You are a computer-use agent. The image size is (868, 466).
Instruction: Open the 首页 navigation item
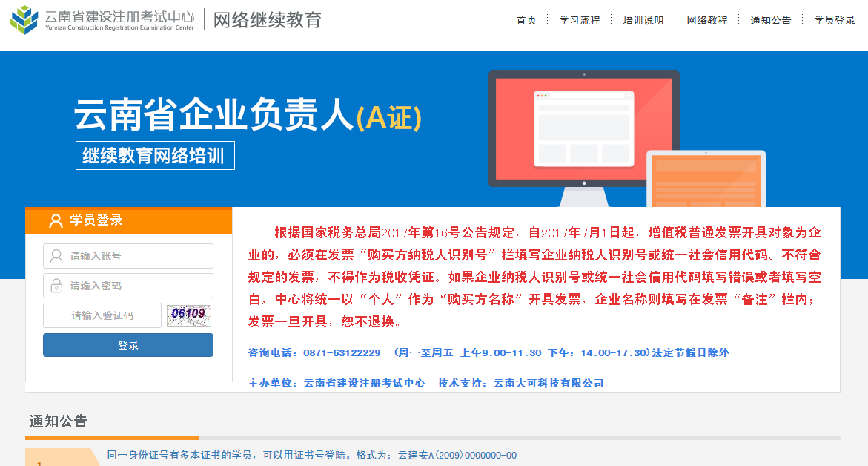(526, 20)
